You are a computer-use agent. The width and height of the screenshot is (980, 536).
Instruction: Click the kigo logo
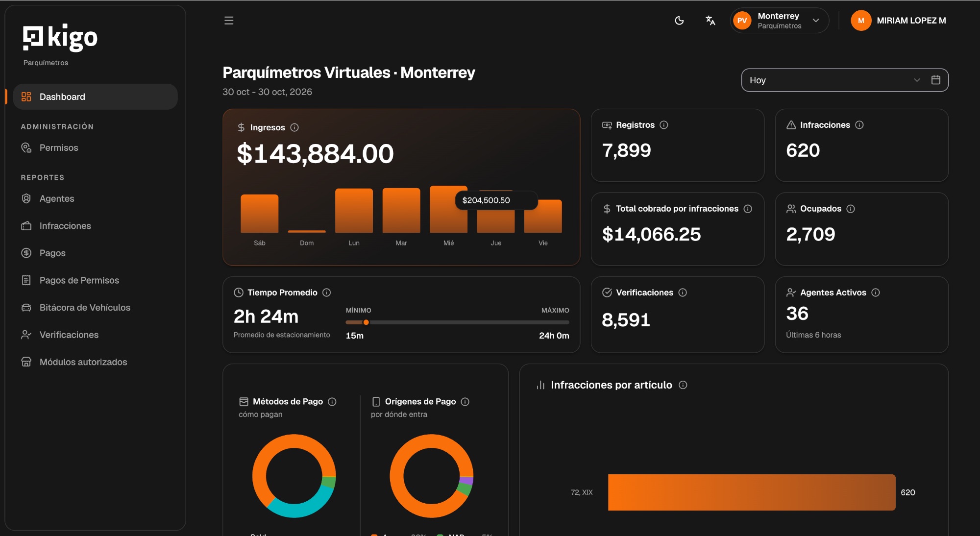click(x=60, y=38)
